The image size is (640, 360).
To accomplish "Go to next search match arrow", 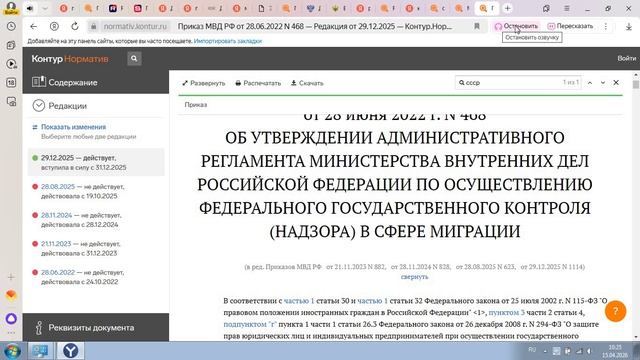I will pyautogui.click(x=603, y=83).
